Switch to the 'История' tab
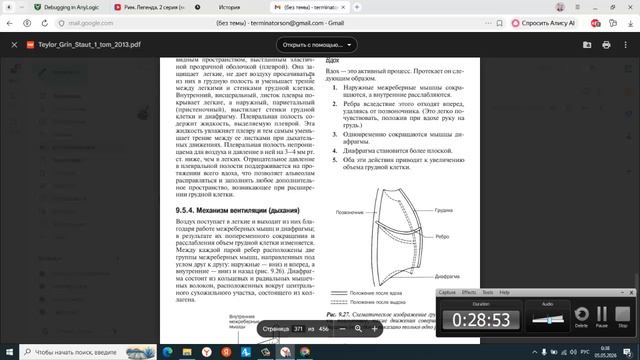 [229, 7]
